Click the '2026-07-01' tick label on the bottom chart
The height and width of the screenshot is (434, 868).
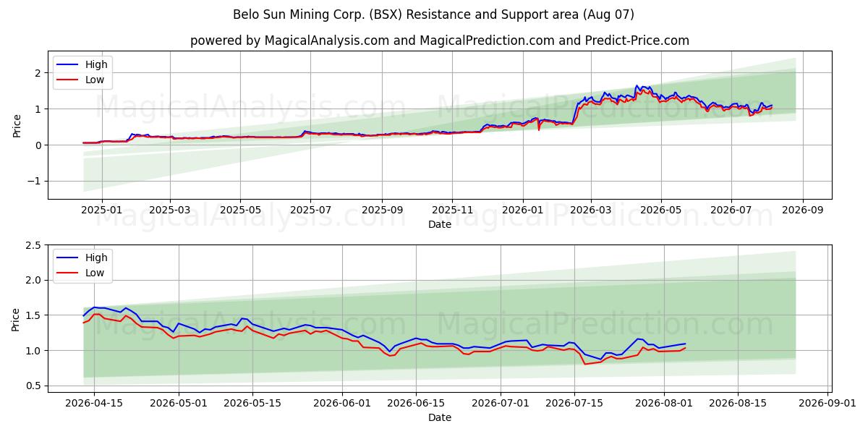(x=500, y=403)
